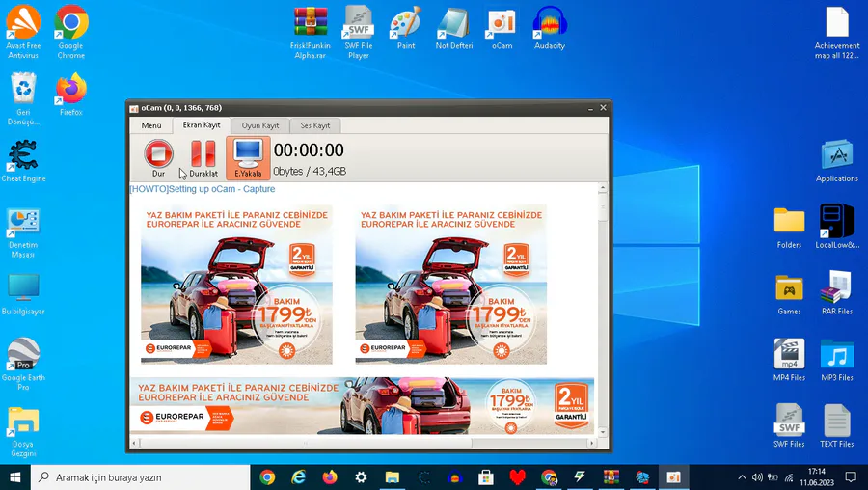This screenshot has height=490, width=868.
Task: Open the notification center icon
Action: click(x=851, y=477)
